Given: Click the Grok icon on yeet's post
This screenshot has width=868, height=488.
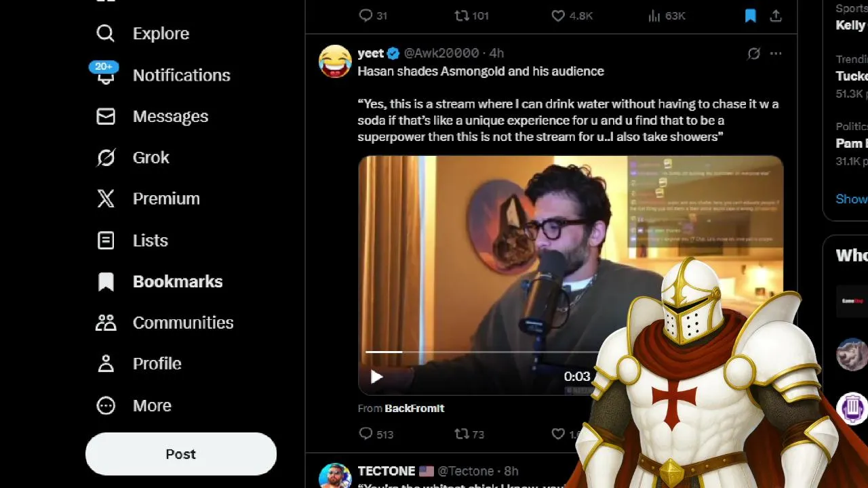Looking at the screenshot, I should point(753,54).
